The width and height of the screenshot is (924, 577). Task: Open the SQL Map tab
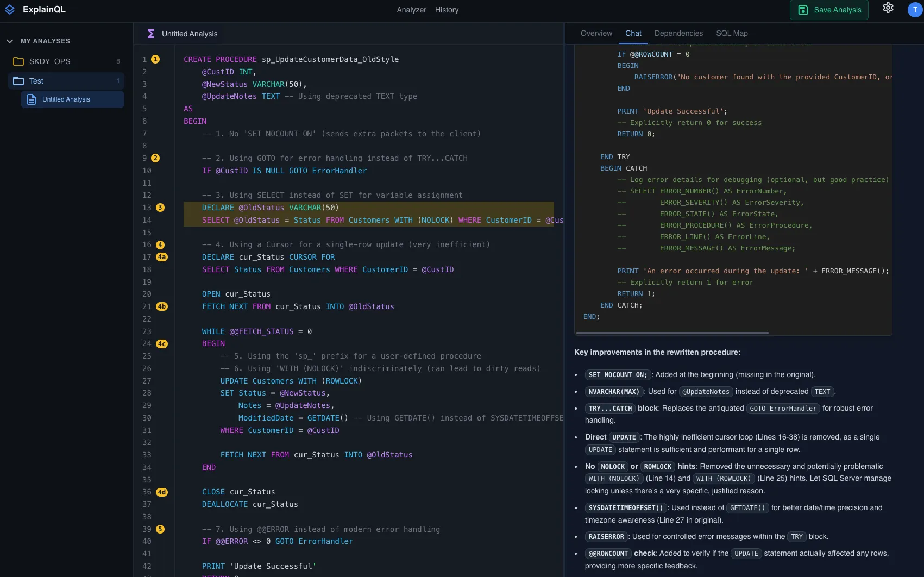[x=732, y=33]
